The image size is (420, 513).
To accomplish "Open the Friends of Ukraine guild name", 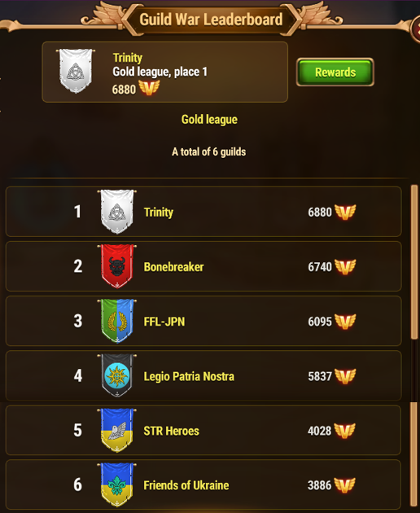I will [186, 485].
